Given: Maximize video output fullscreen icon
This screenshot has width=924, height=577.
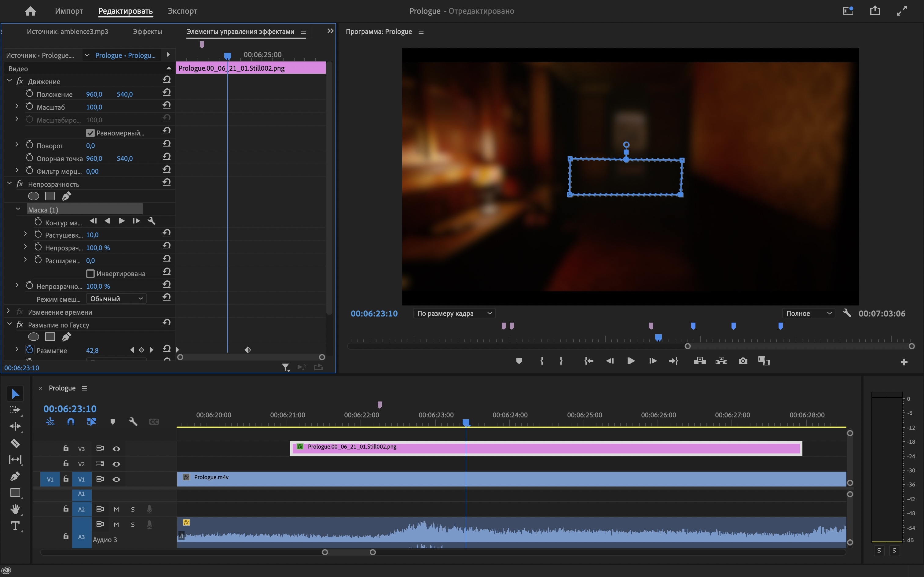Looking at the screenshot, I should [902, 11].
